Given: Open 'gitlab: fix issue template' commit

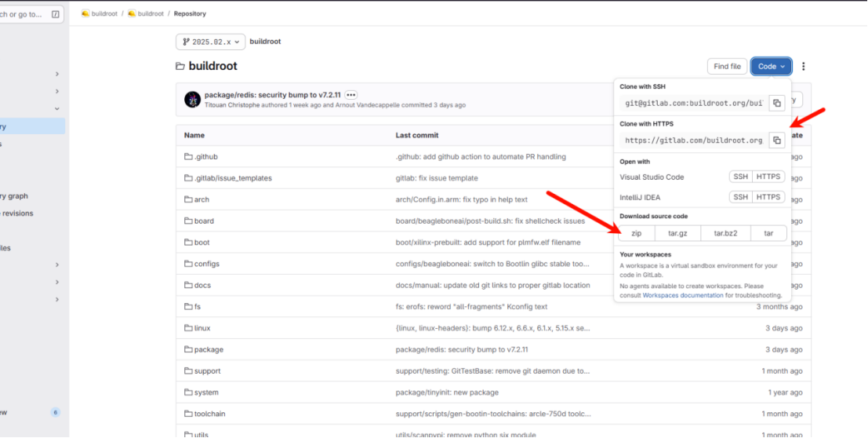Looking at the screenshot, I should pyautogui.click(x=436, y=178).
